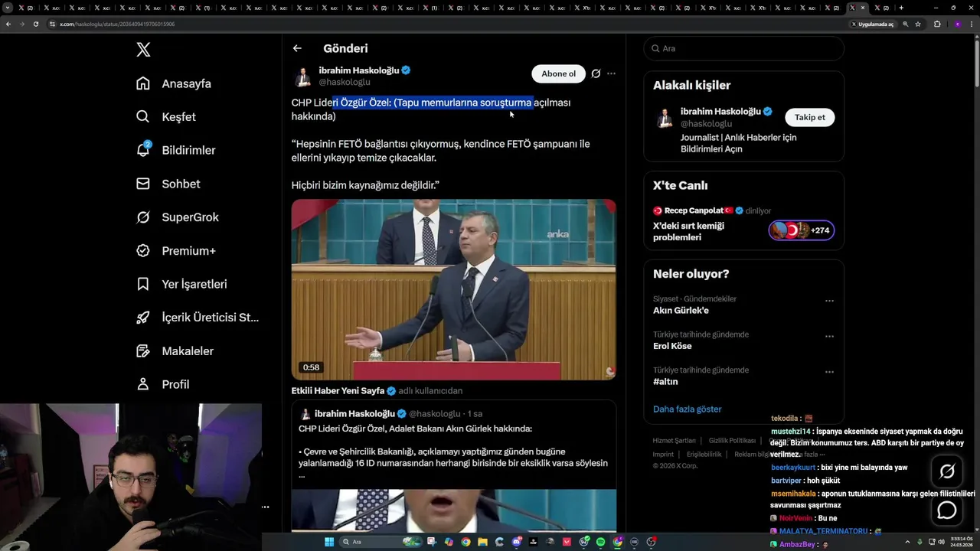
Task: Open İçerik Üreticisi Stüdyosu
Action: point(198,318)
